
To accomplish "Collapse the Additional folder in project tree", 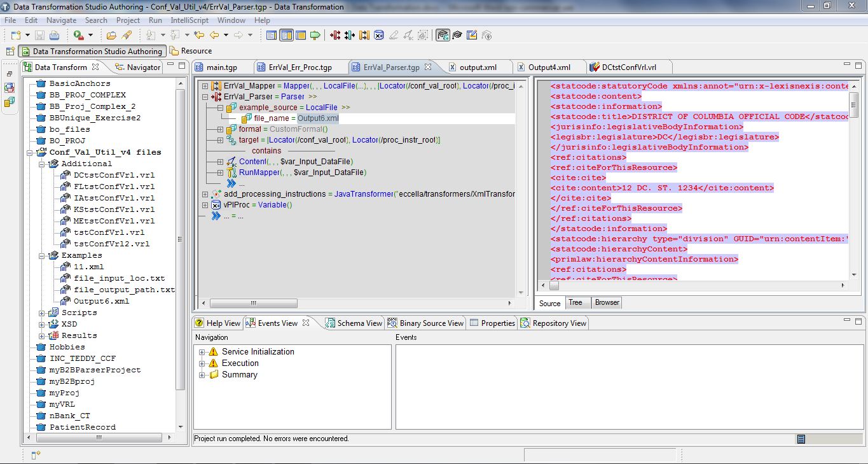I will click(42, 164).
